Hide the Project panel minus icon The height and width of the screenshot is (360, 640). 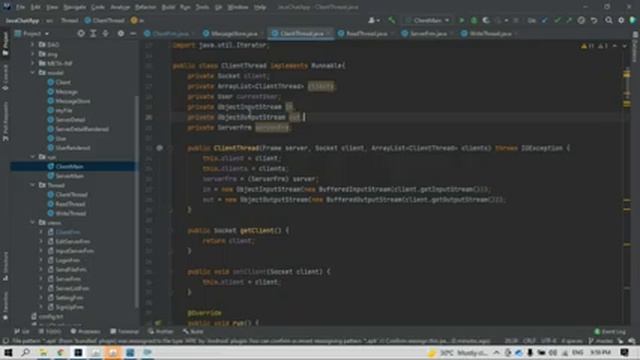[133, 33]
